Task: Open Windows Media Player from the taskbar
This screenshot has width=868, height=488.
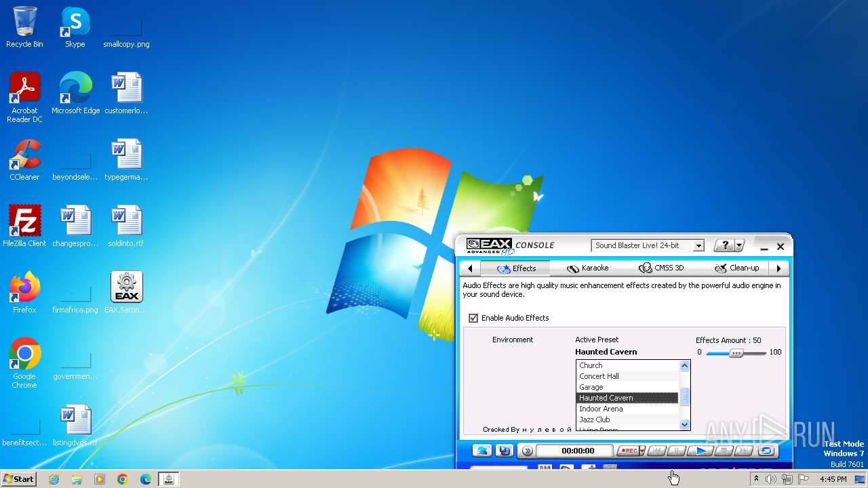Action: tap(100, 479)
